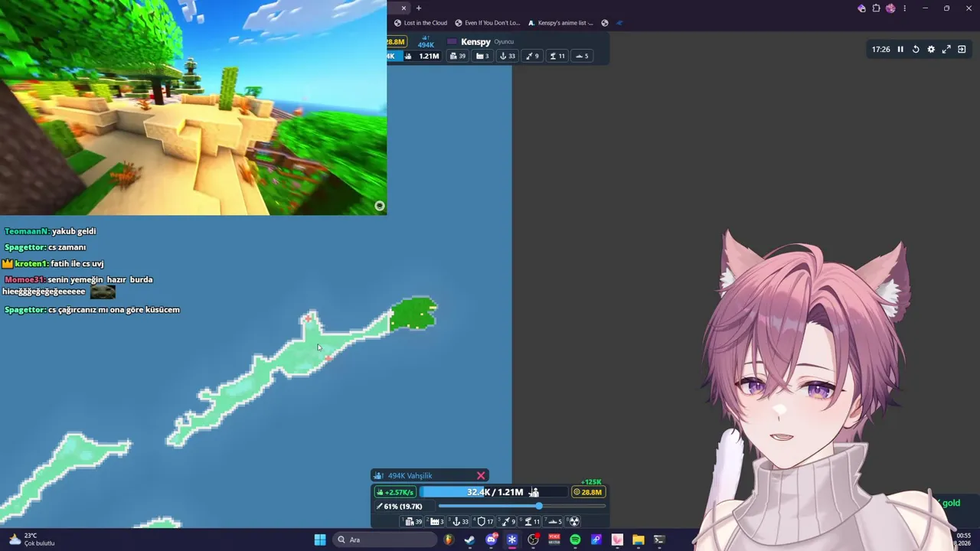Click the Minecraft video overlay
This screenshot has height=551, width=980.
tap(193, 107)
